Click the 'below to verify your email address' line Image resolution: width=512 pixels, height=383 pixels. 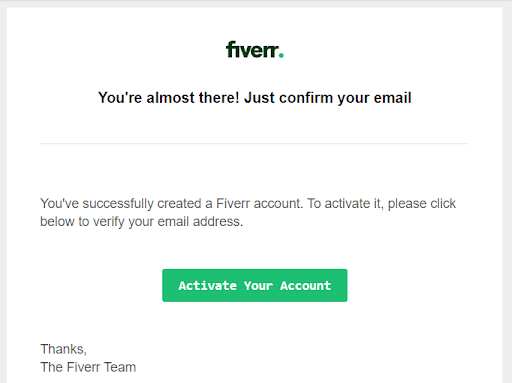(142, 222)
